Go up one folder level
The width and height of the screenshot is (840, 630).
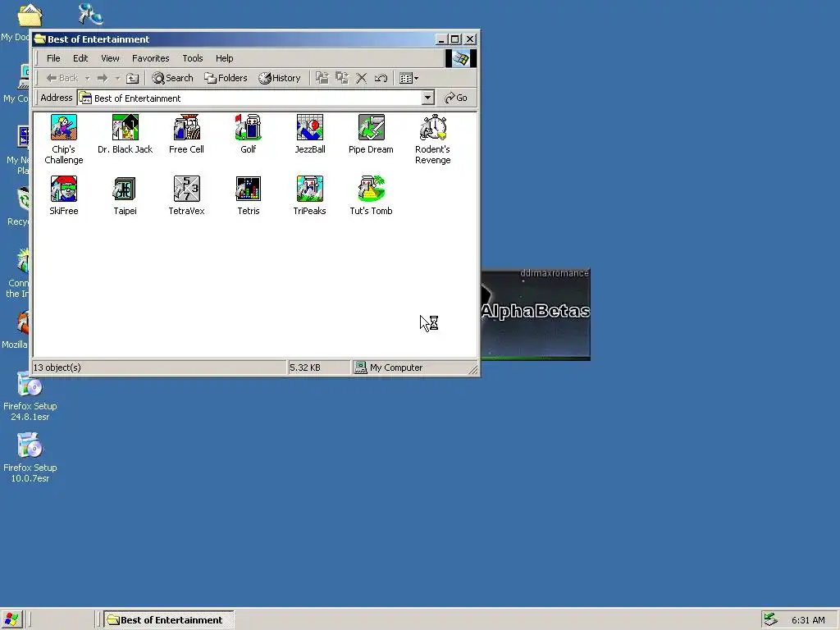132,78
